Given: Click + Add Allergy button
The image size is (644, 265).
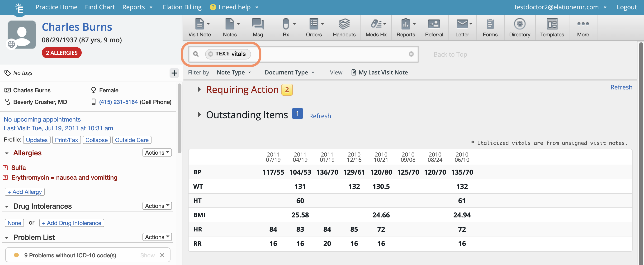Looking at the screenshot, I should 24,192.
